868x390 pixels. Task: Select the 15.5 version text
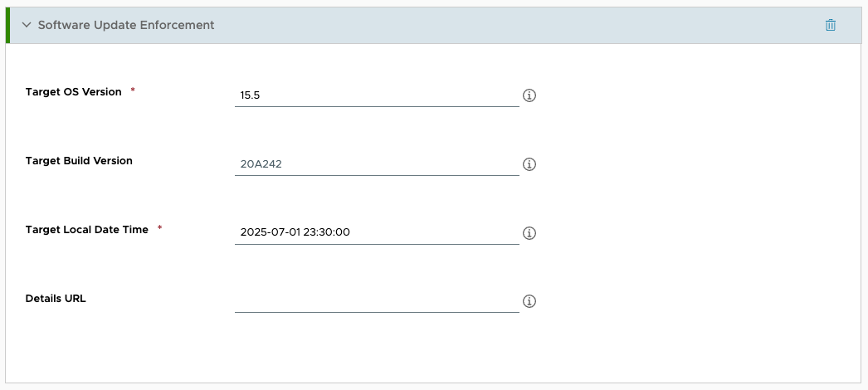click(250, 95)
